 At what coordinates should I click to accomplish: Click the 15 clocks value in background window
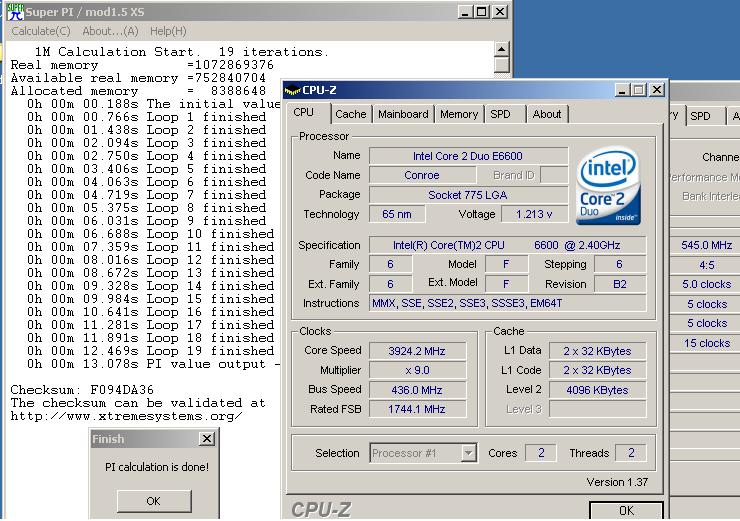pos(706,343)
